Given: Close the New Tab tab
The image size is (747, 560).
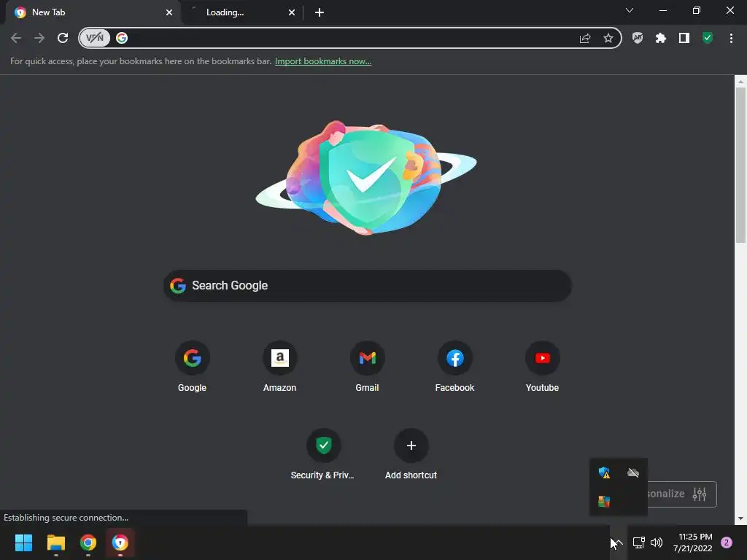Looking at the screenshot, I should 169,12.
